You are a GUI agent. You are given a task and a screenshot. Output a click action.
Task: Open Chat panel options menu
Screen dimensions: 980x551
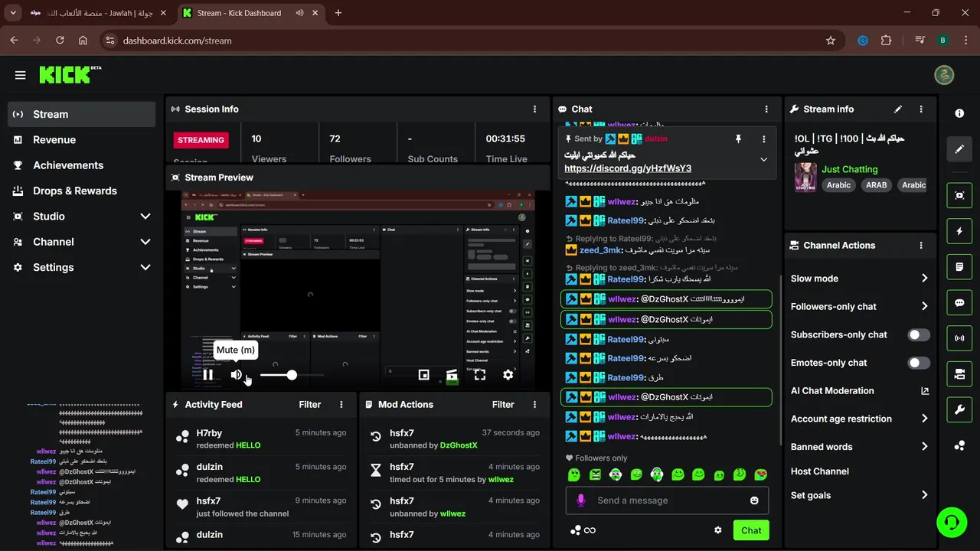[766, 109]
